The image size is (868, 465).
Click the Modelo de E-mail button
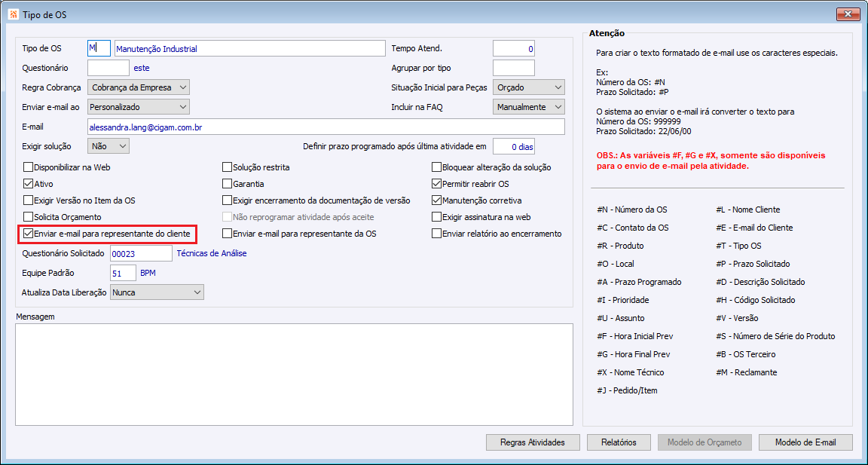(806, 442)
